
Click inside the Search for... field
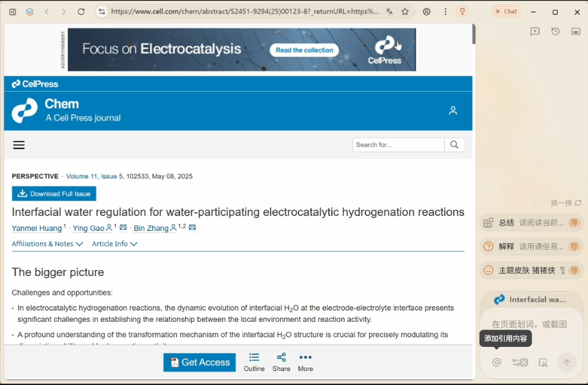tap(398, 145)
